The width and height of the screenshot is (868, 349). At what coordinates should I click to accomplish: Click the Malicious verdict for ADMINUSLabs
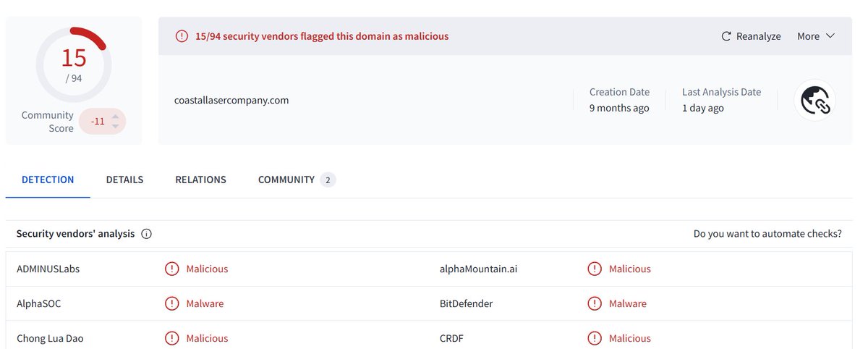coord(207,269)
